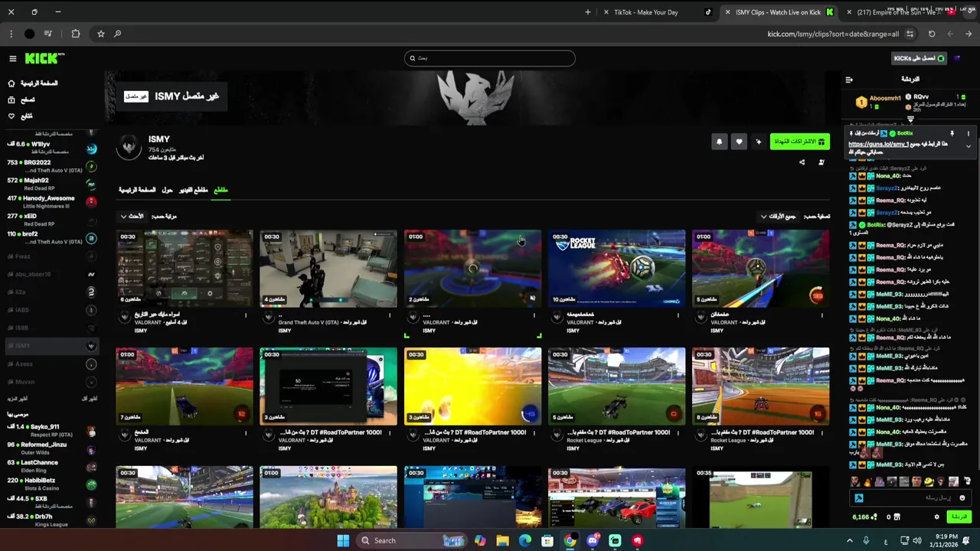Select the yellow duck emote in the emote row
Viewport: 980px width, 551px height.
click(x=929, y=481)
